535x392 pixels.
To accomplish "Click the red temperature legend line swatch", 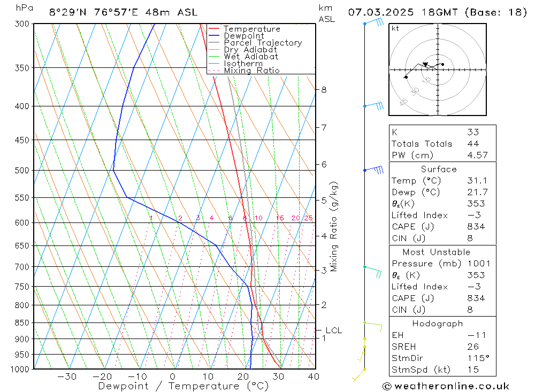I will click(213, 29).
